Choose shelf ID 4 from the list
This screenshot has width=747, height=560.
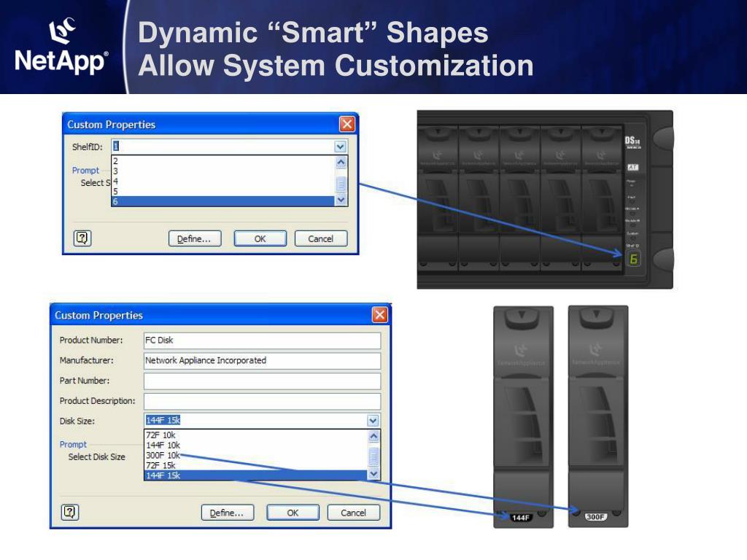(x=223, y=181)
